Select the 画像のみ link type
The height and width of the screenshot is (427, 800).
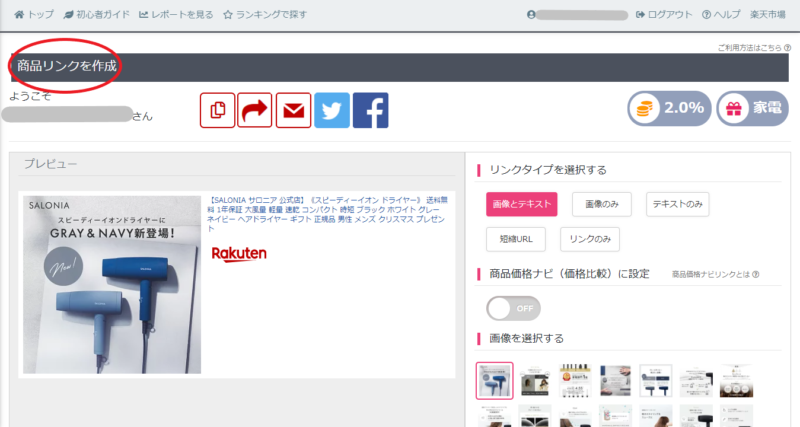pos(602,204)
